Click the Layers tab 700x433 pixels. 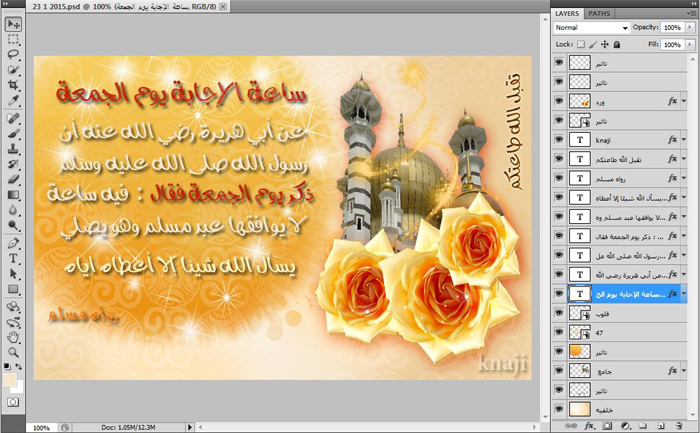point(567,13)
